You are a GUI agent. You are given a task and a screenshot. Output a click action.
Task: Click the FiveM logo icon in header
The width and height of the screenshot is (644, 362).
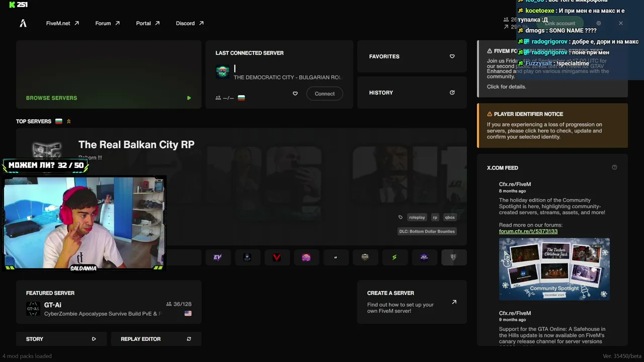coord(23,23)
